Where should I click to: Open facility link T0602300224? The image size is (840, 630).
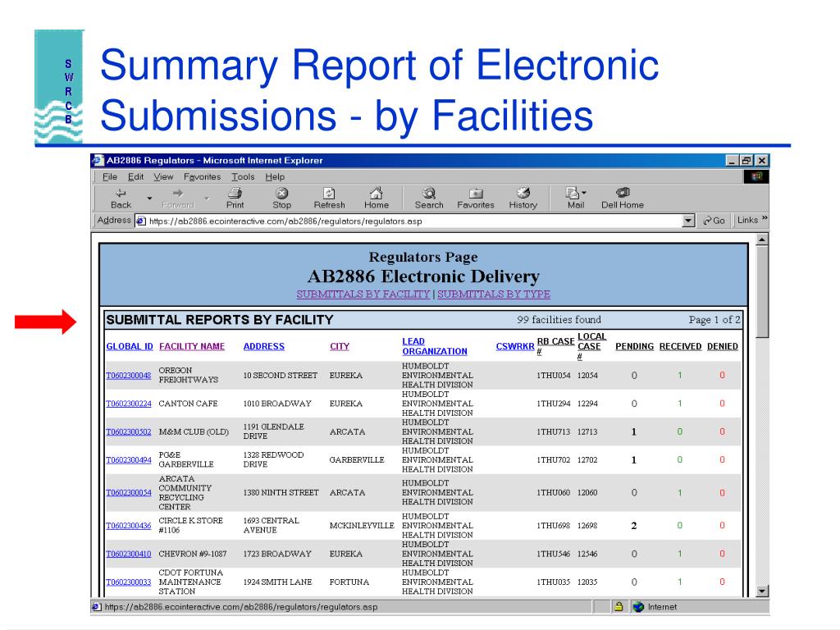click(129, 404)
